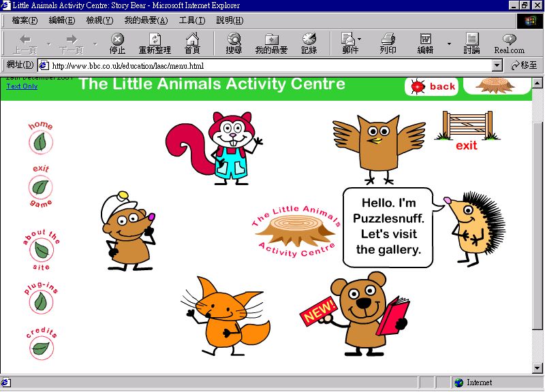
Task: Open Discuss (討論) toolbar icon
Action: pos(471,44)
